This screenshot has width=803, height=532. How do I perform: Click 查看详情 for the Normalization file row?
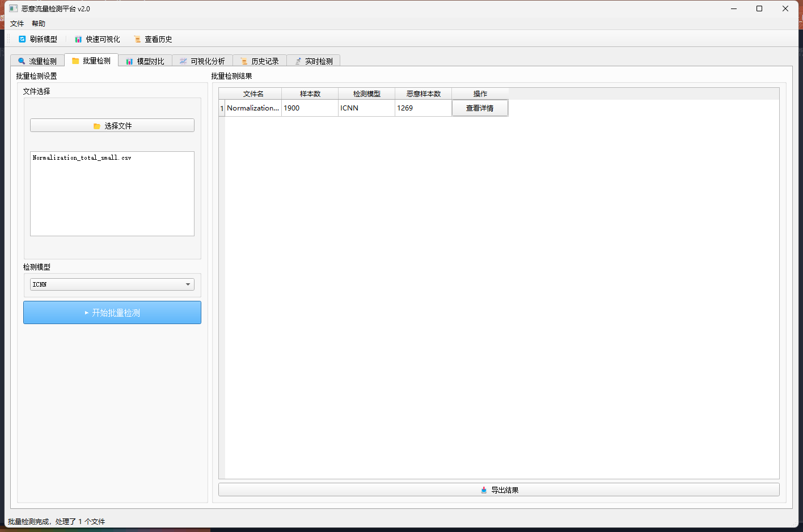480,108
